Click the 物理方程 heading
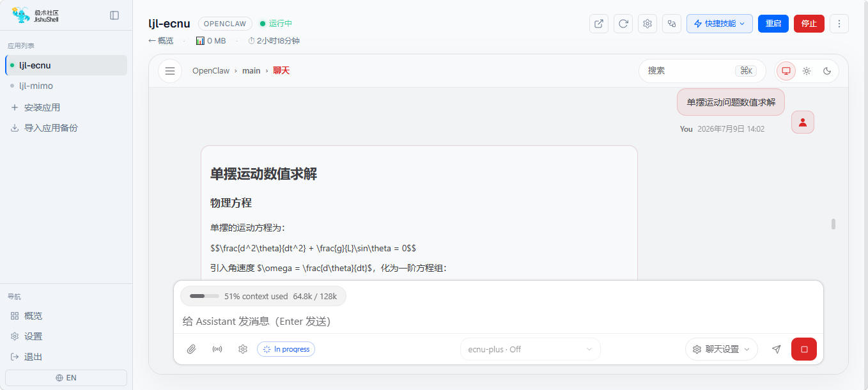Image resolution: width=868 pixels, height=390 pixels. (x=231, y=203)
